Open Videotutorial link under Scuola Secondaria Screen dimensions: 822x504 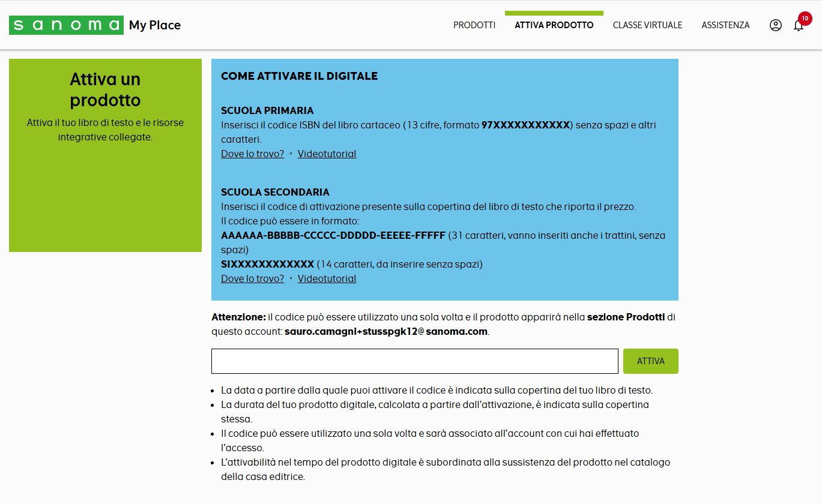click(x=327, y=278)
